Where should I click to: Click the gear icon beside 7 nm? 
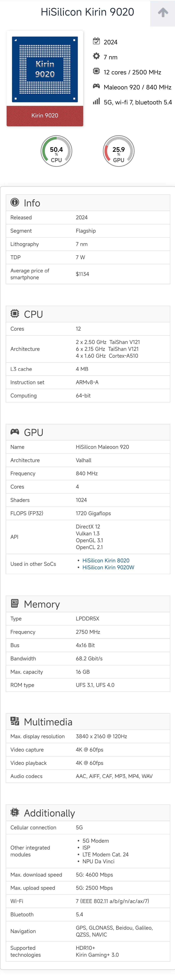pyautogui.click(x=96, y=56)
